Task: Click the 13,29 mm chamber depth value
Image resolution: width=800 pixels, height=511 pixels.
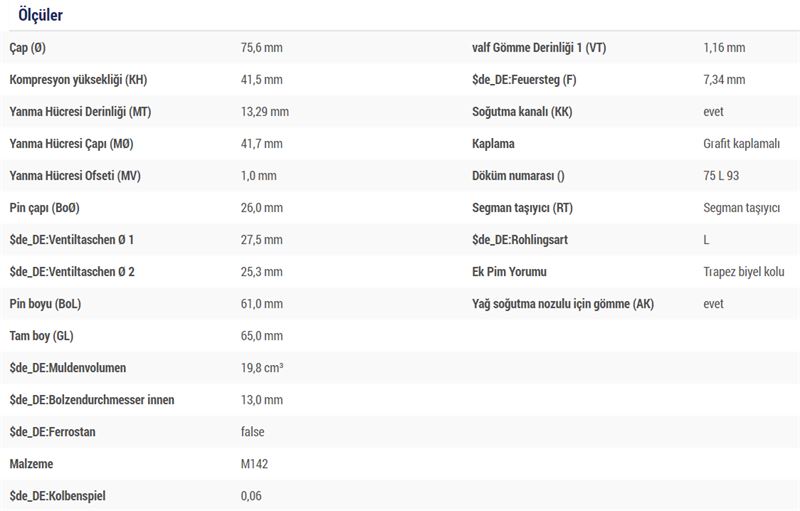Action: point(265,112)
